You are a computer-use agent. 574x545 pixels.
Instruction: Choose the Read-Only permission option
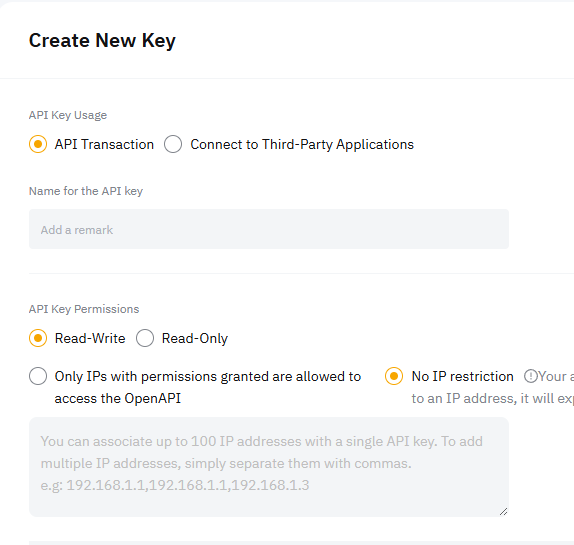tap(145, 338)
